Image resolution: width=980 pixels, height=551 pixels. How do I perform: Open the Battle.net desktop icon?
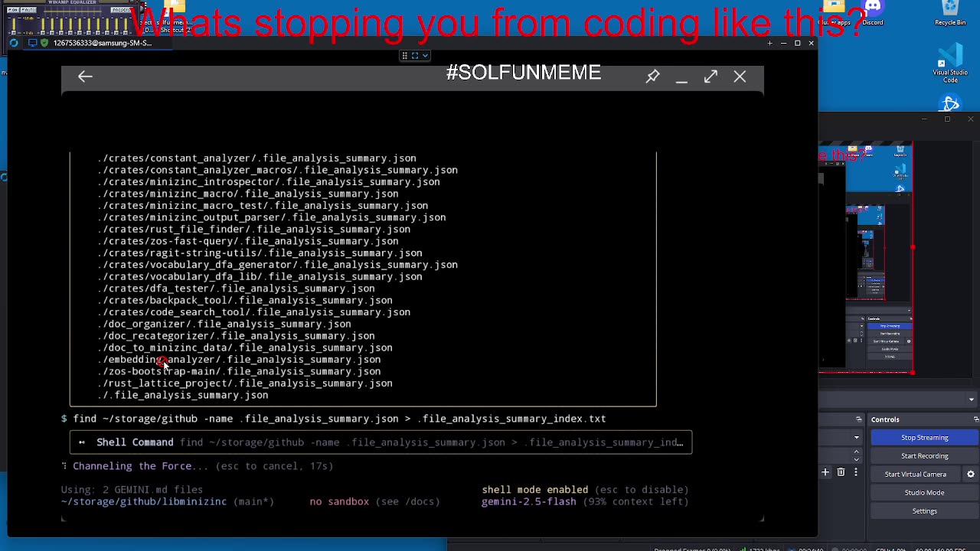950,103
